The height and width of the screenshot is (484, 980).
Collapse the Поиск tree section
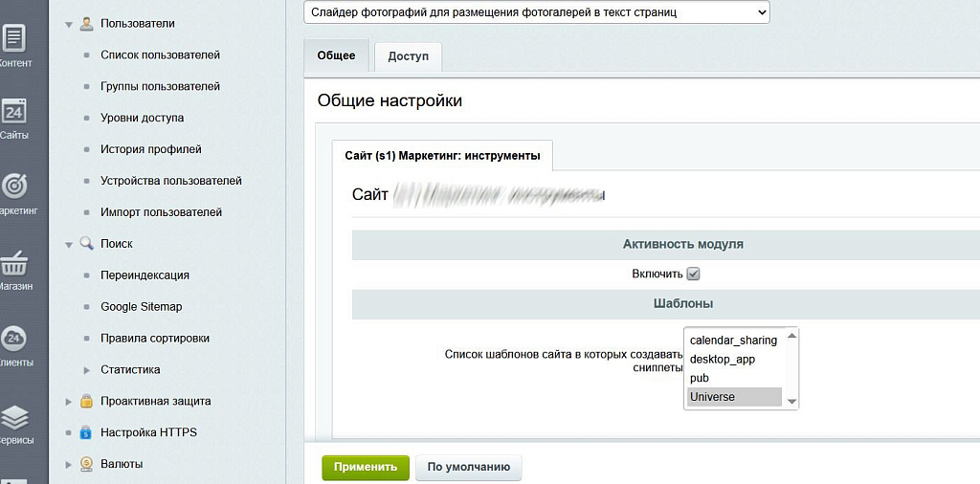tap(69, 245)
